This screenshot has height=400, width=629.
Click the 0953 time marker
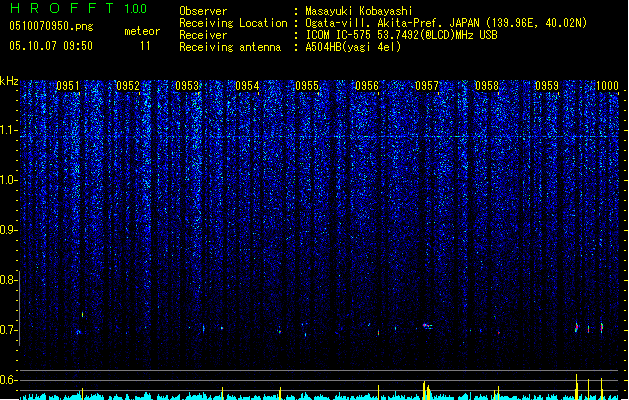(187, 86)
